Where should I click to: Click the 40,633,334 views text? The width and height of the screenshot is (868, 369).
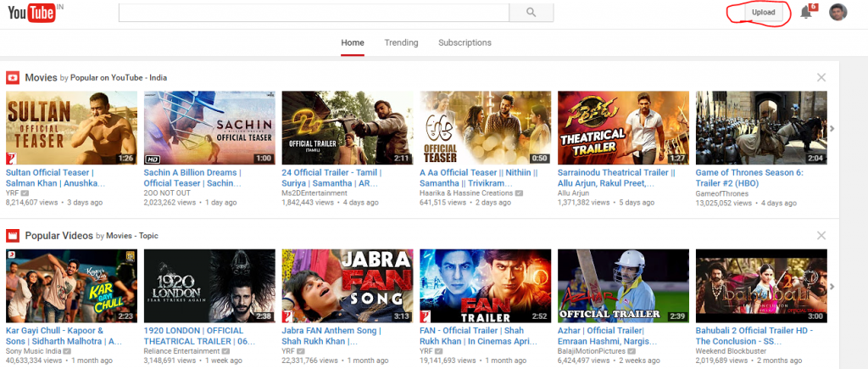[x=34, y=361]
